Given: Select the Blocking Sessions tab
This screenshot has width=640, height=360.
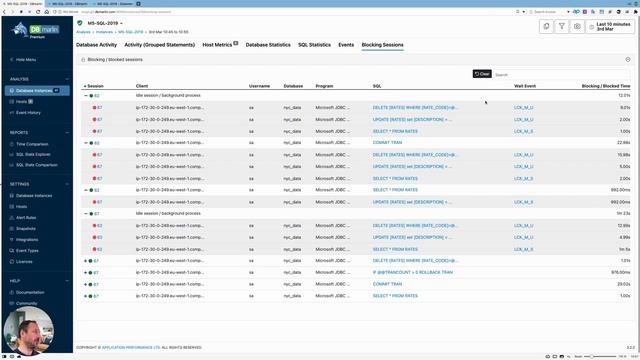Looking at the screenshot, I should (382, 45).
